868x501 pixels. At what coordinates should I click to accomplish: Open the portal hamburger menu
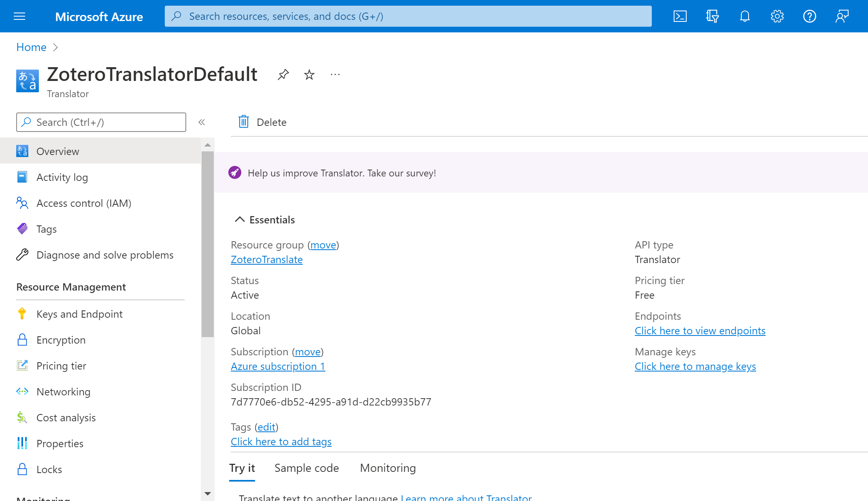coord(19,16)
